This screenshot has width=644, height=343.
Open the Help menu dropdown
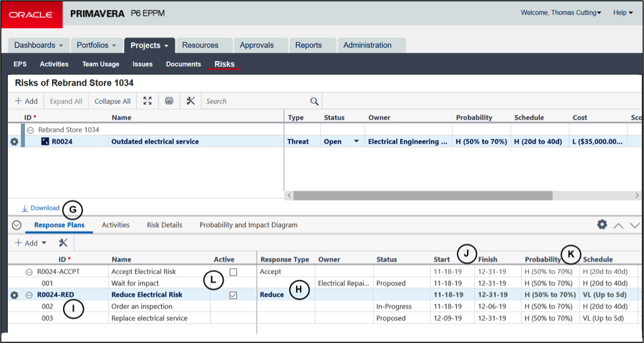[x=623, y=13]
